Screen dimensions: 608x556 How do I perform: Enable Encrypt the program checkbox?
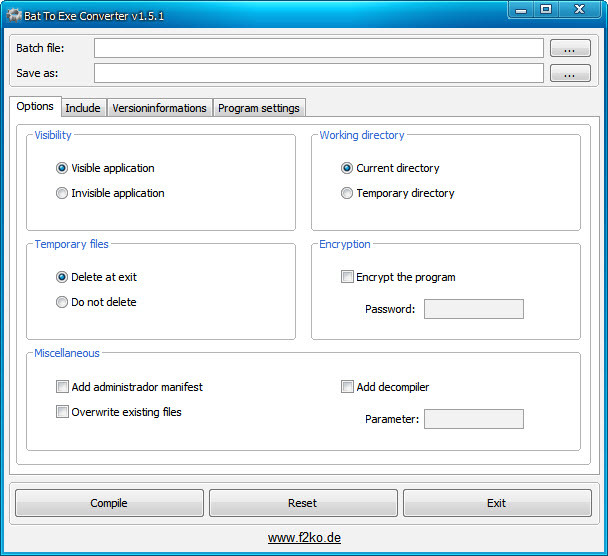(x=348, y=277)
